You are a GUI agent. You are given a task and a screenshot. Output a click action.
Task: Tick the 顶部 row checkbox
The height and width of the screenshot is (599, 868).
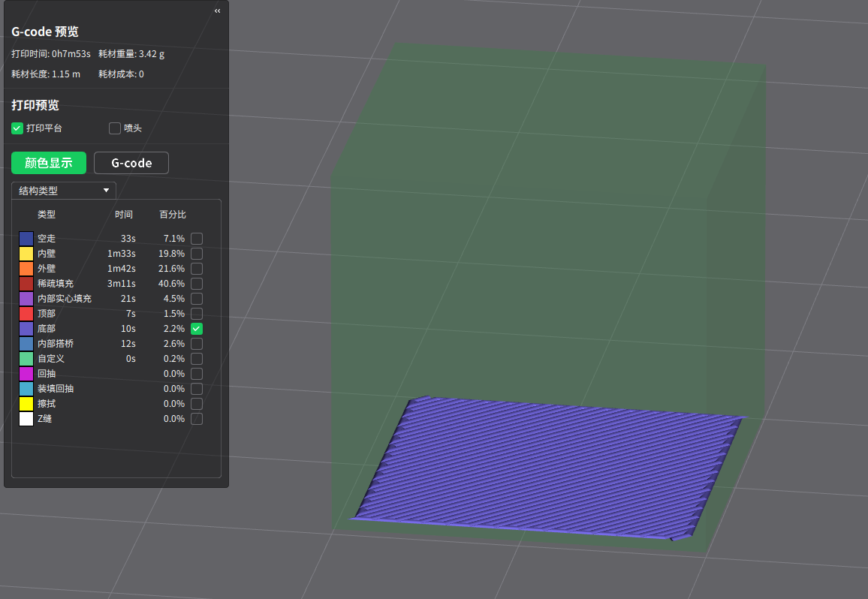[197, 313]
